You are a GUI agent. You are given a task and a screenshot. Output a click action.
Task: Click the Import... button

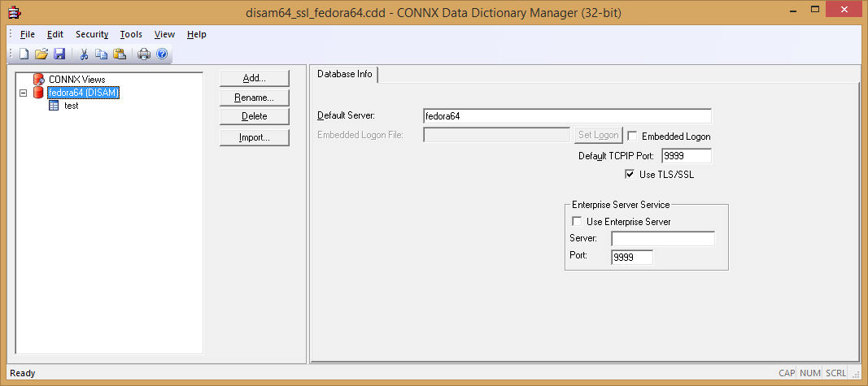click(x=255, y=137)
